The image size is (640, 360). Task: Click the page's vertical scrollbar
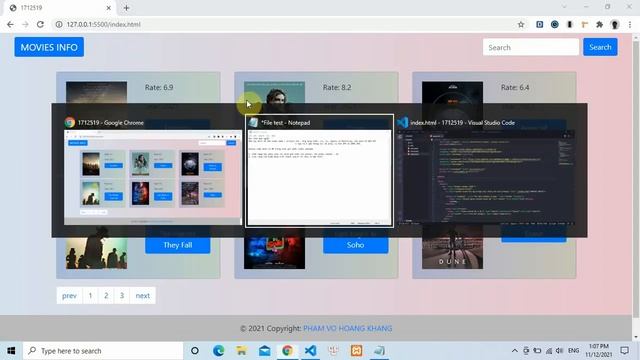[x=636, y=180]
